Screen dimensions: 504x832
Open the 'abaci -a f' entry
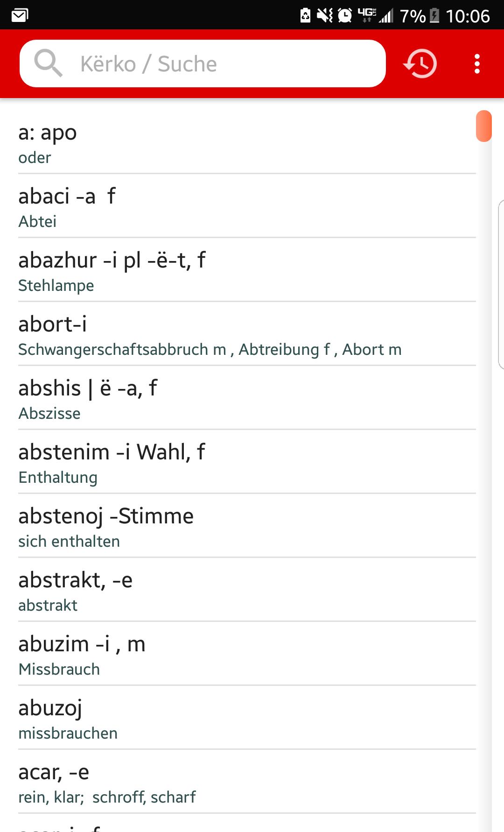pos(247,206)
